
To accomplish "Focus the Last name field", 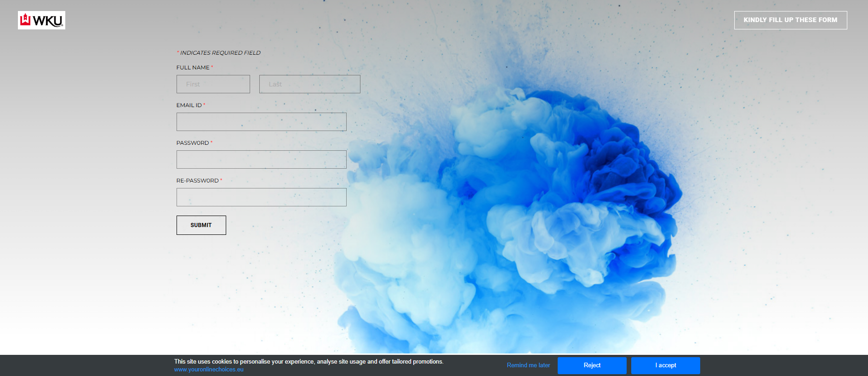I will pos(310,84).
